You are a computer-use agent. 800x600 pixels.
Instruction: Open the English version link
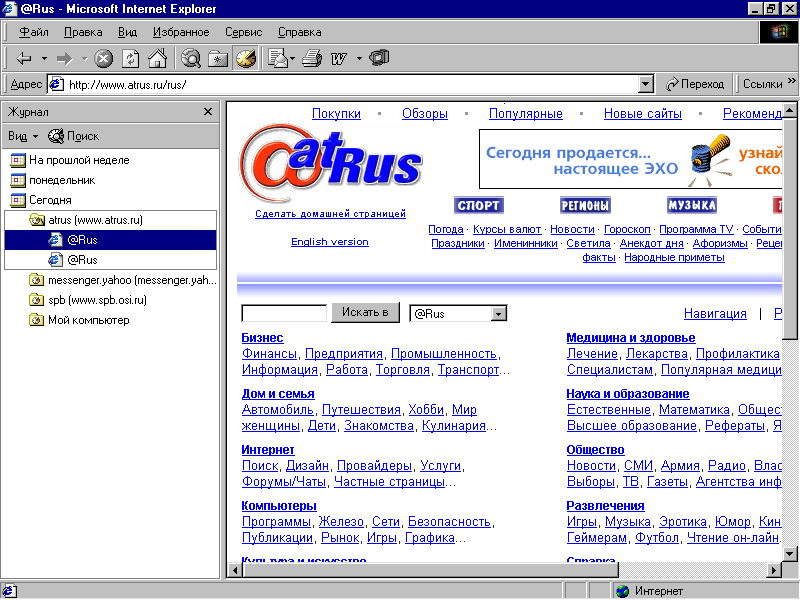[x=330, y=242]
